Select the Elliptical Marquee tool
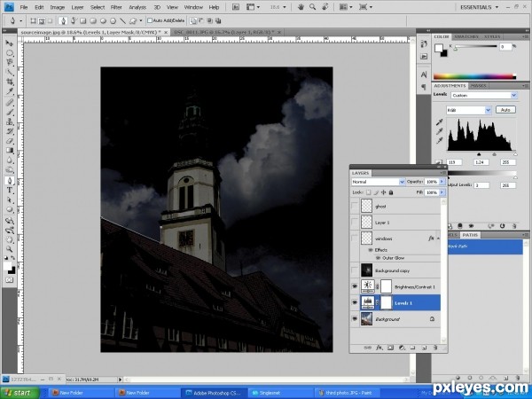This screenshot has height=399, width=532. pyautogui.click(x=9, y=53)
